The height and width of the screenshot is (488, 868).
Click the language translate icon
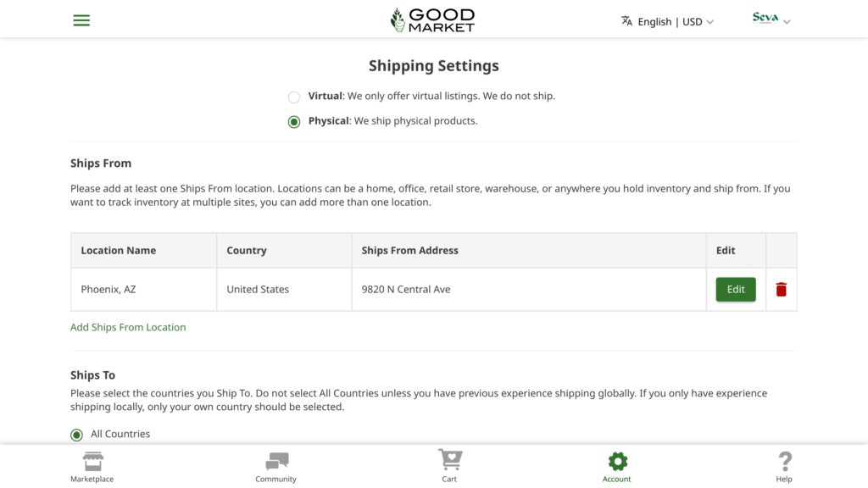[626, 21]
